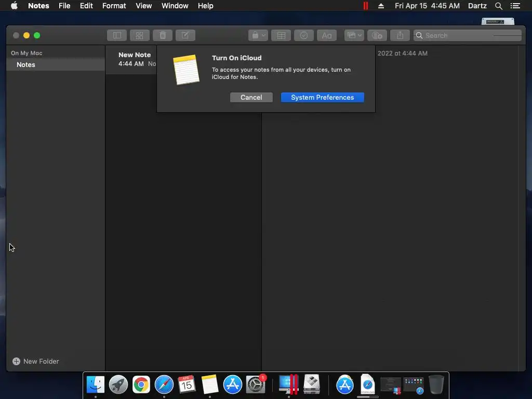
Task: Click the green zoom button of Notes window
Action: pos(37,35)
